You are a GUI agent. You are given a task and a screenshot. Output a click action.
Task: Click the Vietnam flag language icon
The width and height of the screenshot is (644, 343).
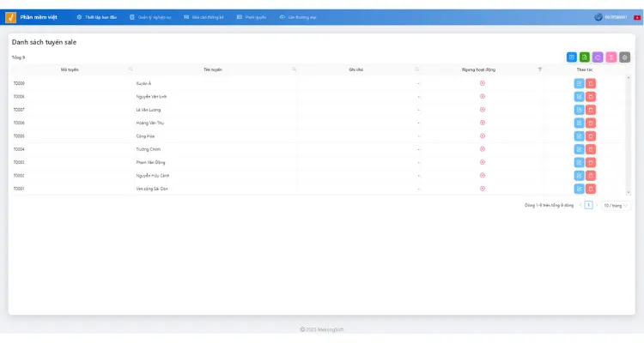[x=637, y=18]
